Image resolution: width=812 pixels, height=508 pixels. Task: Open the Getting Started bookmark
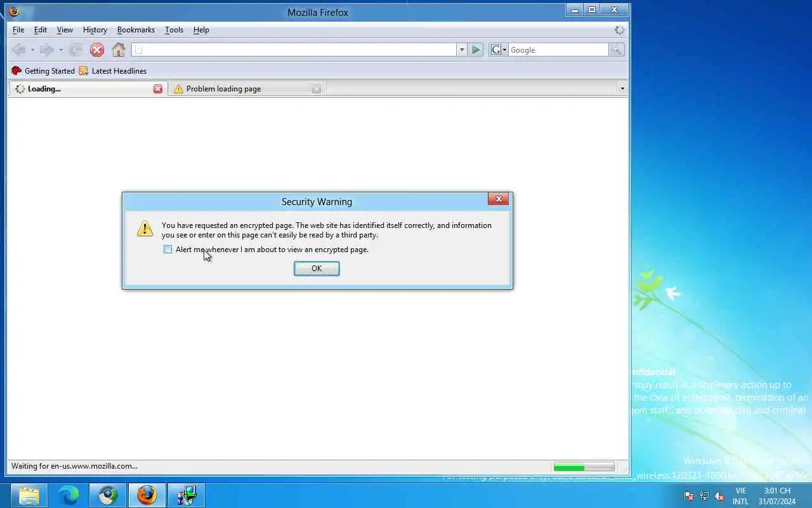tap(43, 71)
